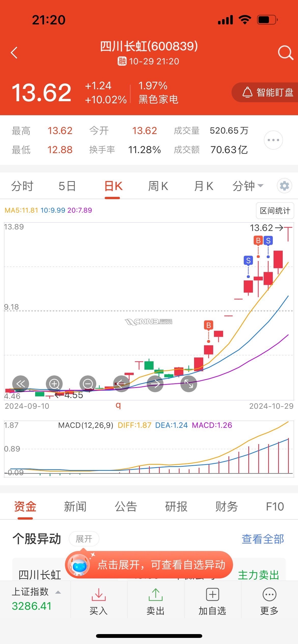Switch to 月K chart tab
The image size is (298, 644).
[204, 186]
